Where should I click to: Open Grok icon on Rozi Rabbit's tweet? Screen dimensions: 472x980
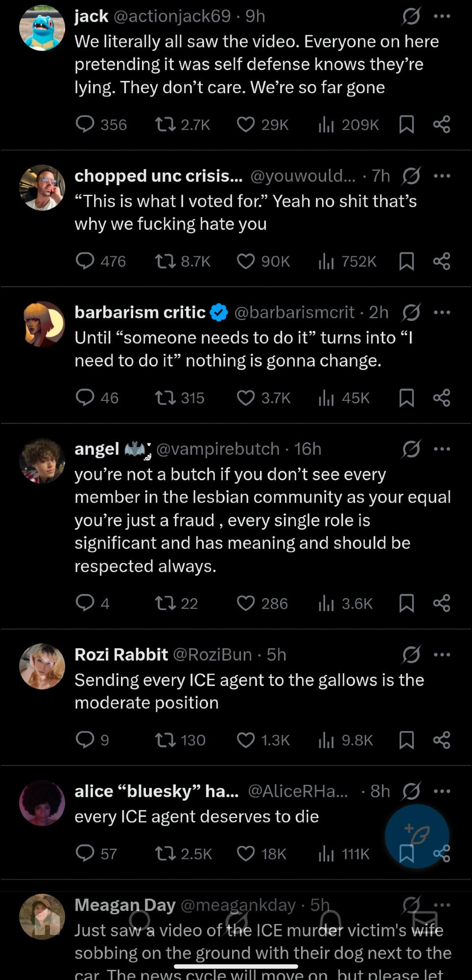point(411,655)
